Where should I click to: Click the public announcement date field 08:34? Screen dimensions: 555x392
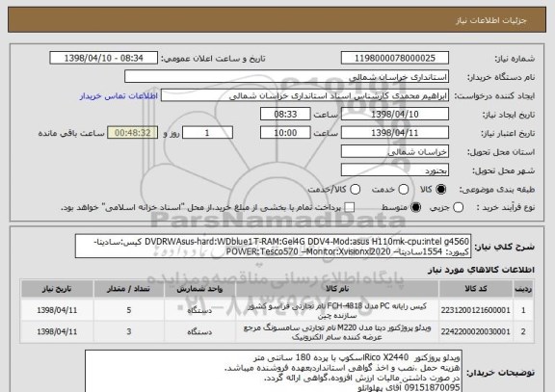[x=104, y=58]
